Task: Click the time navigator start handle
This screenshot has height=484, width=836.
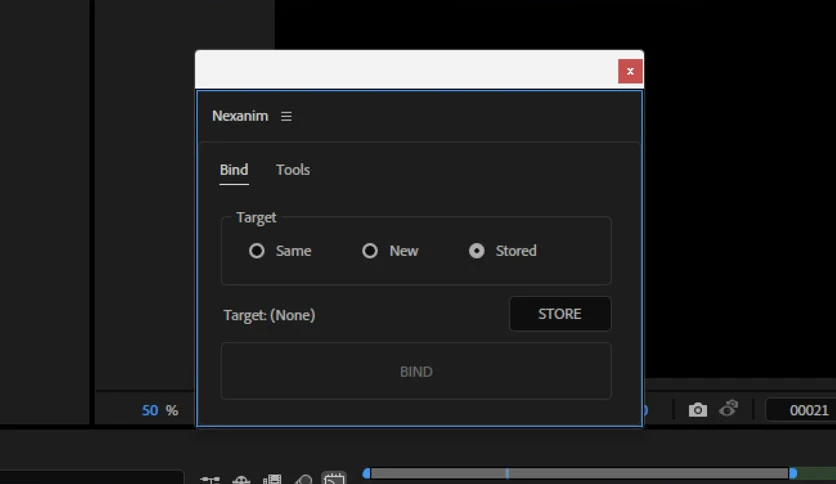Action: 366,473
